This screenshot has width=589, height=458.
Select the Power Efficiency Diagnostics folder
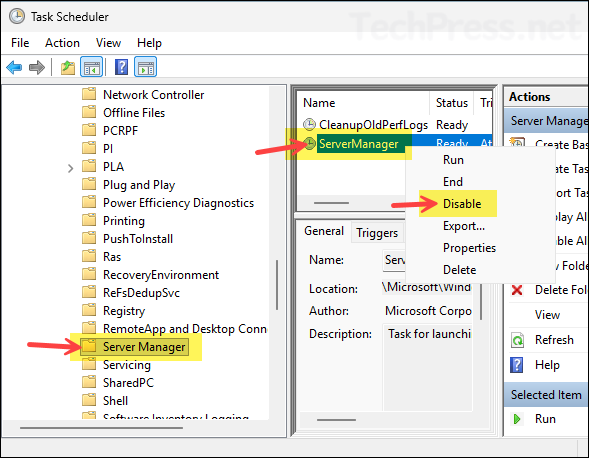tap(178, 203)
